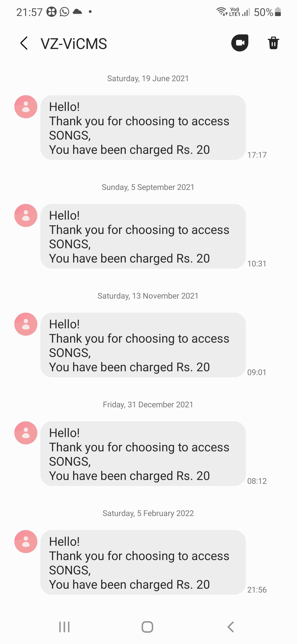This screenshot has width=297, height=644.
Task: Tap the sender avatar on the 13 November message
Action: 26,324
